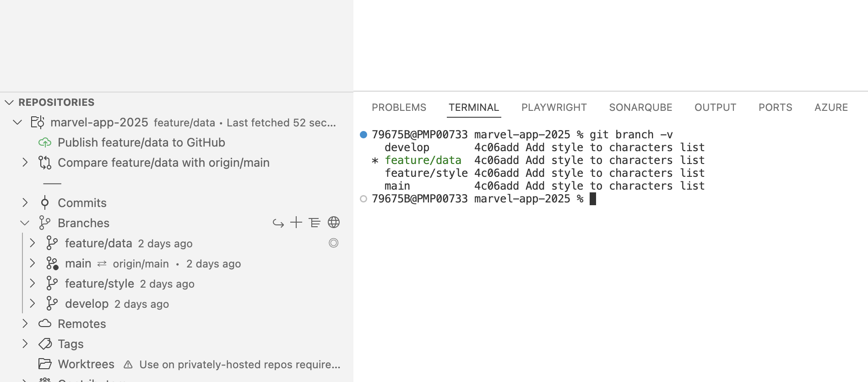Click the current branch circle indicator on feature/data

[x=334, y=243]
